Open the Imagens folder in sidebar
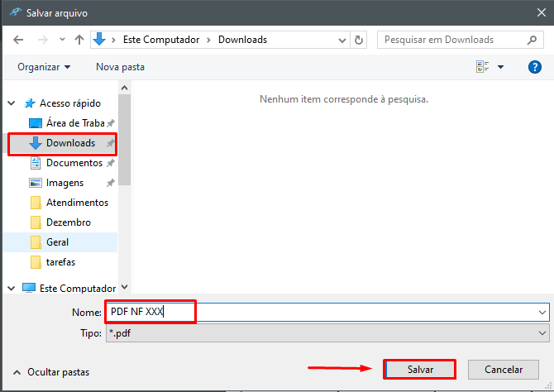Screen dimensions: 554x392 point(64,183)
